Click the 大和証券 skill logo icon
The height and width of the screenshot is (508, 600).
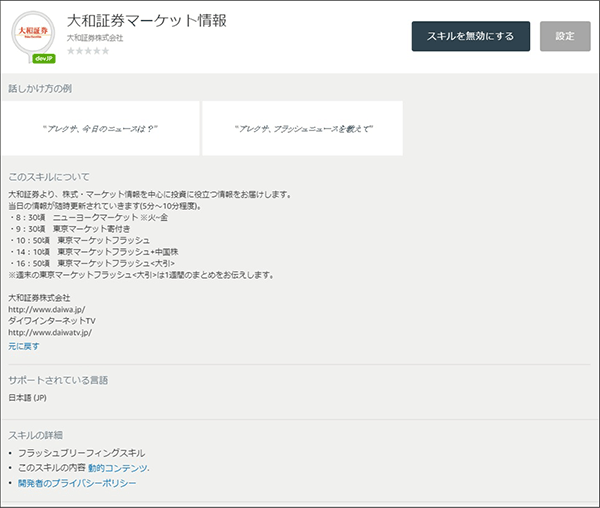tap(33, 35)
